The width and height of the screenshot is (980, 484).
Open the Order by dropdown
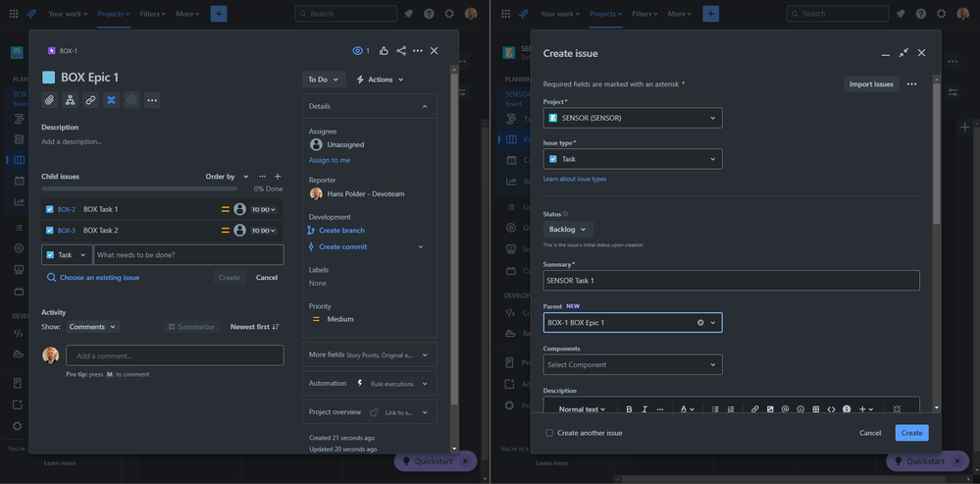(x=227, y=177)
